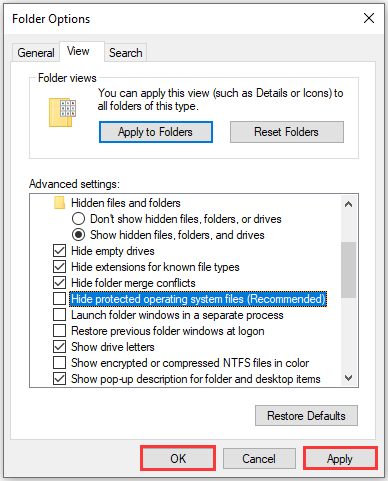388x481 pixels.
Task: Confirm with the OK button
Action: point(178,458)
